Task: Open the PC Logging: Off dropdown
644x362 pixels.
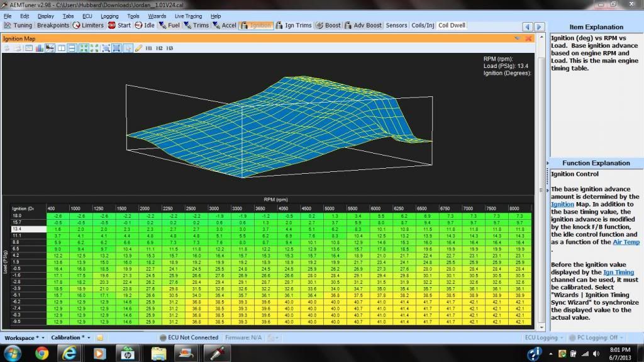Action: click(596, 337)
